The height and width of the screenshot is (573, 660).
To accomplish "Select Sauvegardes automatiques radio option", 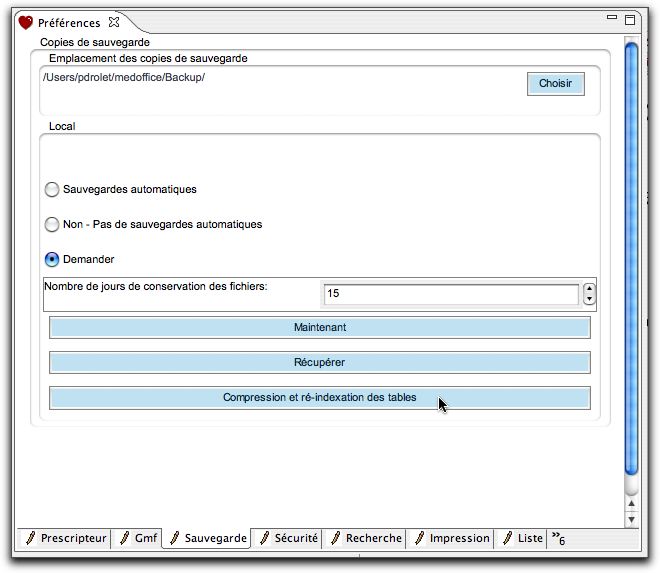I will coord(52,190).
